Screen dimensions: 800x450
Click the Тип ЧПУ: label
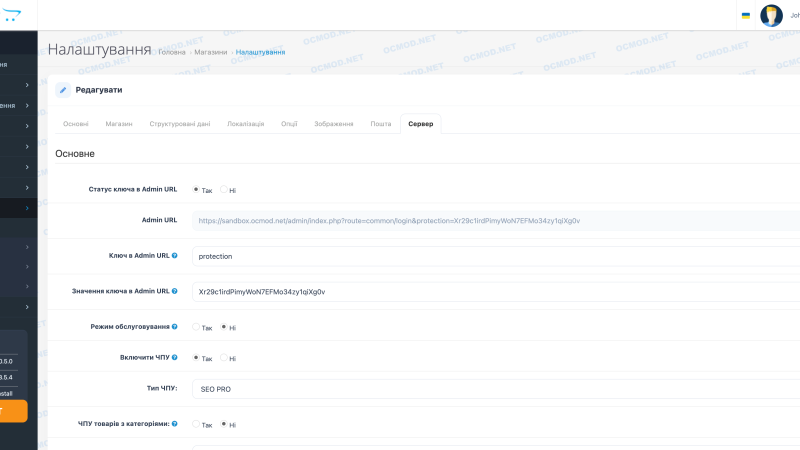click(162, 388)
